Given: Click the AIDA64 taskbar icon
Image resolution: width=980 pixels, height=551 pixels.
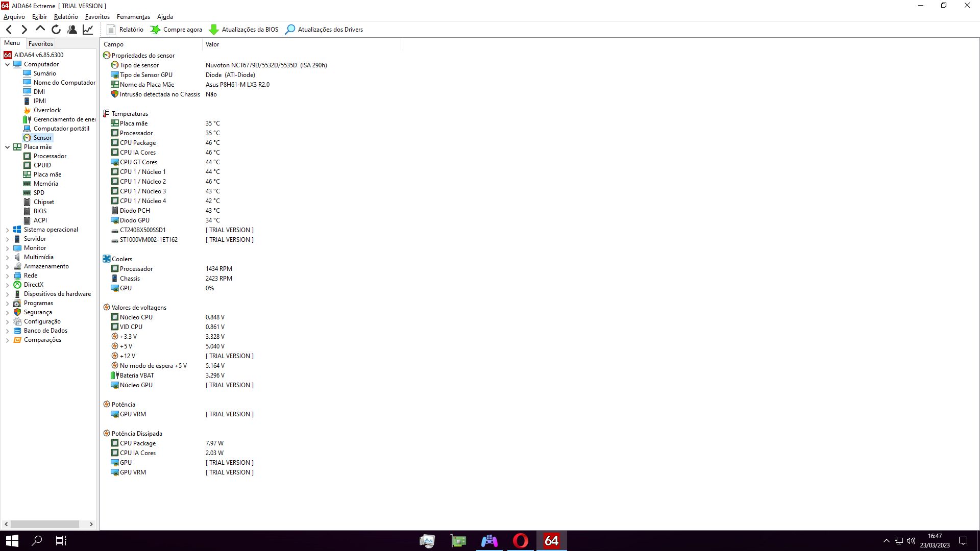Looking at the screenshot, I should pos(551,541).
